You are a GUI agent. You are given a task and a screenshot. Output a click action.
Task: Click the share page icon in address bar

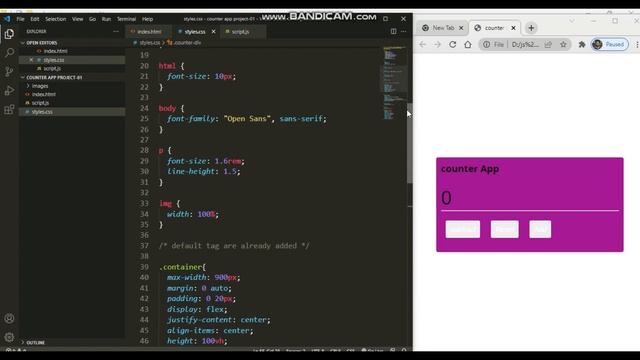click(x=548, y=44)
